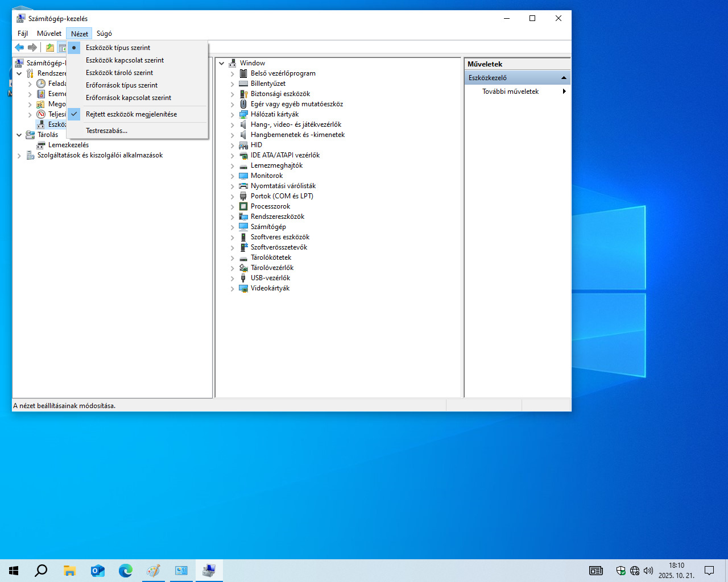Expand the USB-vezérlők category

[232, 278]
